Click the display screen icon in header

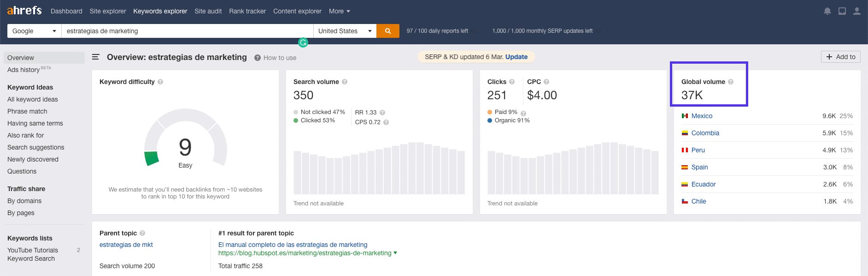tap(842, 11)
